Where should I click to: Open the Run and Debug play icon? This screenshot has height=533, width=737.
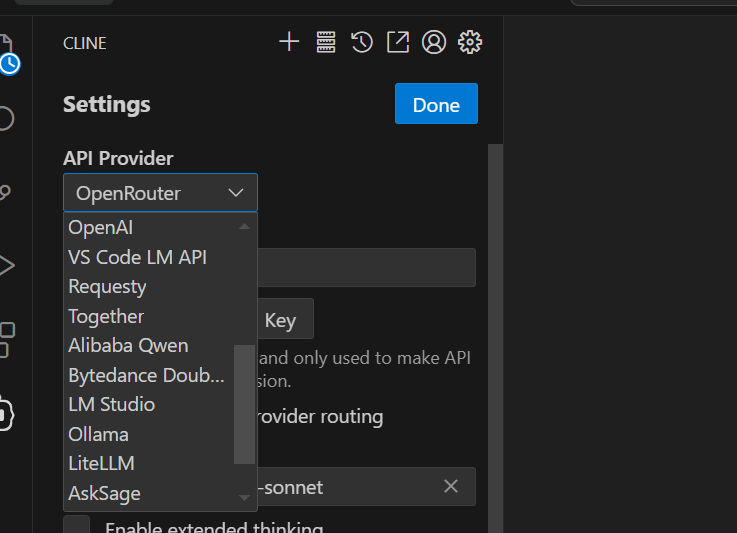pos(7,266)
